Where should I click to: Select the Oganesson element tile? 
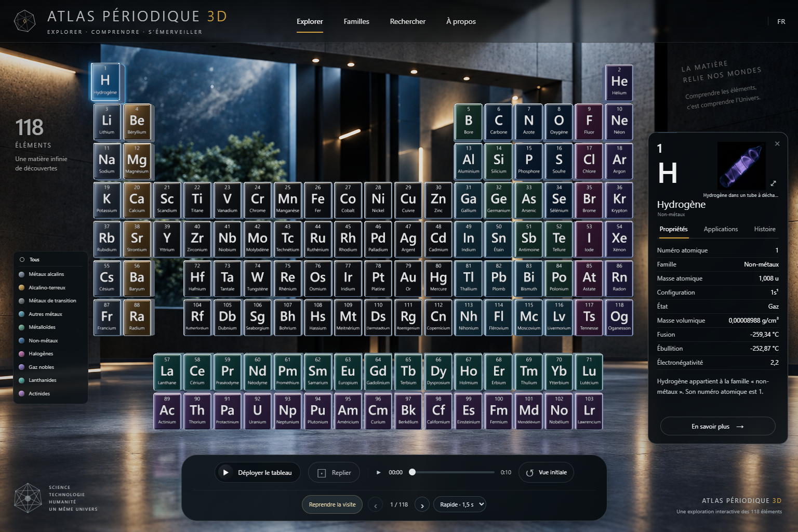pos(619,317)
